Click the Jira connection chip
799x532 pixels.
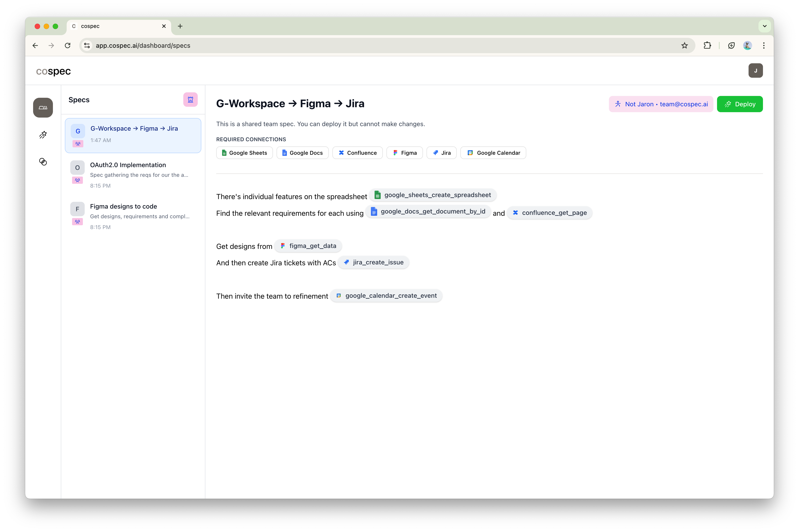tap(441, 153)
